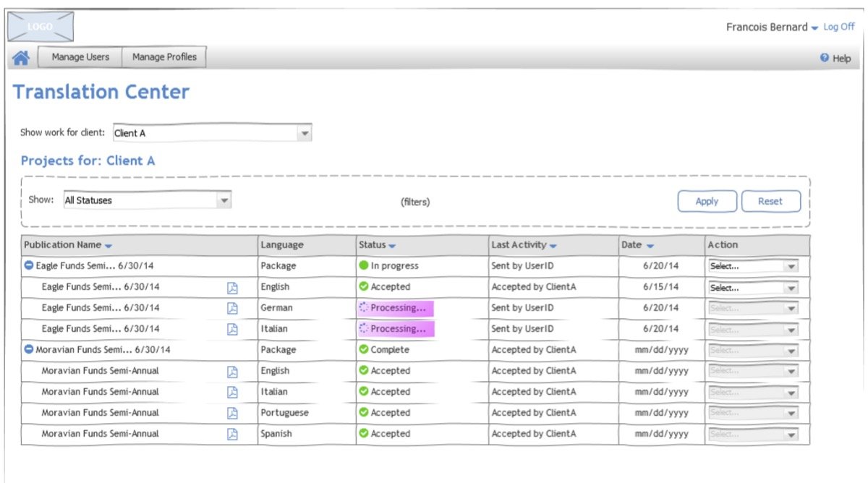This screenshot has height=483, width=868.
Task: Click Accepted by ClientA in Spanish row
Action: click(534, 434)
